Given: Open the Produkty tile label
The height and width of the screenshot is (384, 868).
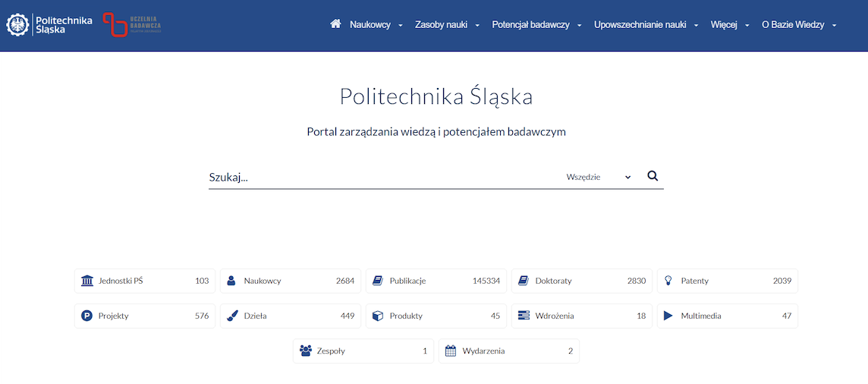Looking at the screenshot, I should pos(406,316).
